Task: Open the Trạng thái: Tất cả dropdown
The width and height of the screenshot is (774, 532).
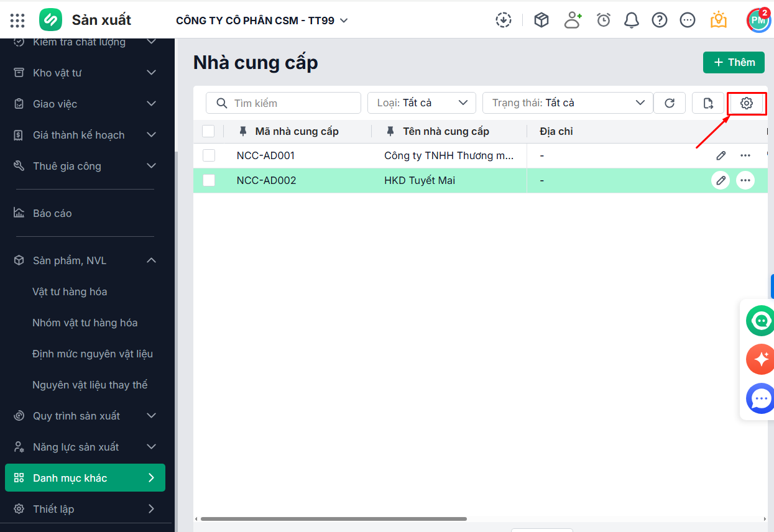Action: click(x=568, y=103)
